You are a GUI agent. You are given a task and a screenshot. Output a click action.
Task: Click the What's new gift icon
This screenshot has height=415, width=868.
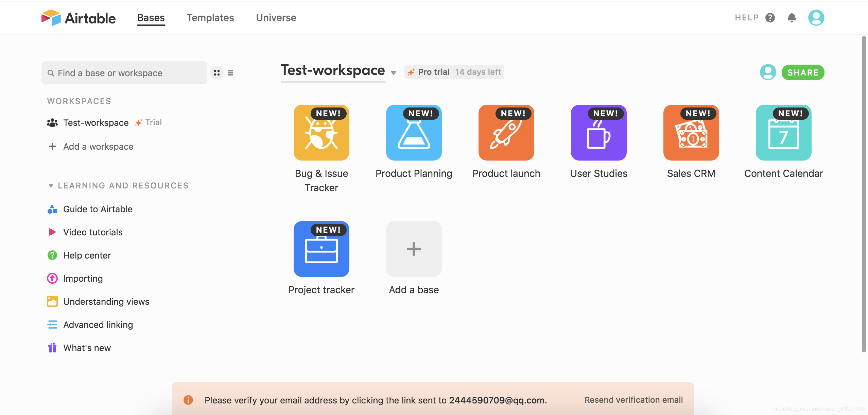(52, 348)
